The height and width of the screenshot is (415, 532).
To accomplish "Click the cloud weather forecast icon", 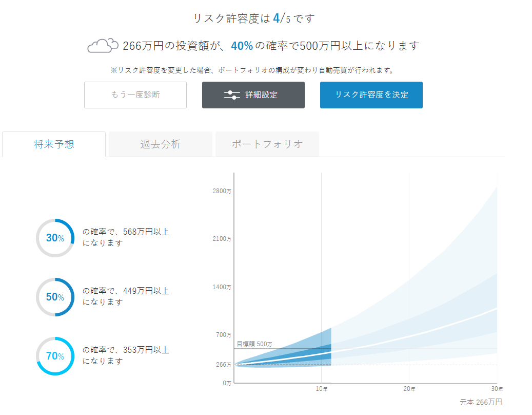I will (103, 46).
